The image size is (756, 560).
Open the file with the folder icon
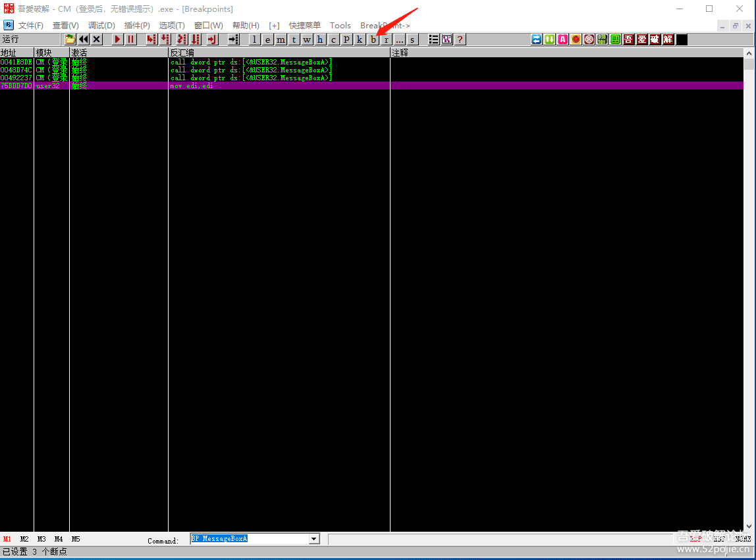click(x=70, y=39)
